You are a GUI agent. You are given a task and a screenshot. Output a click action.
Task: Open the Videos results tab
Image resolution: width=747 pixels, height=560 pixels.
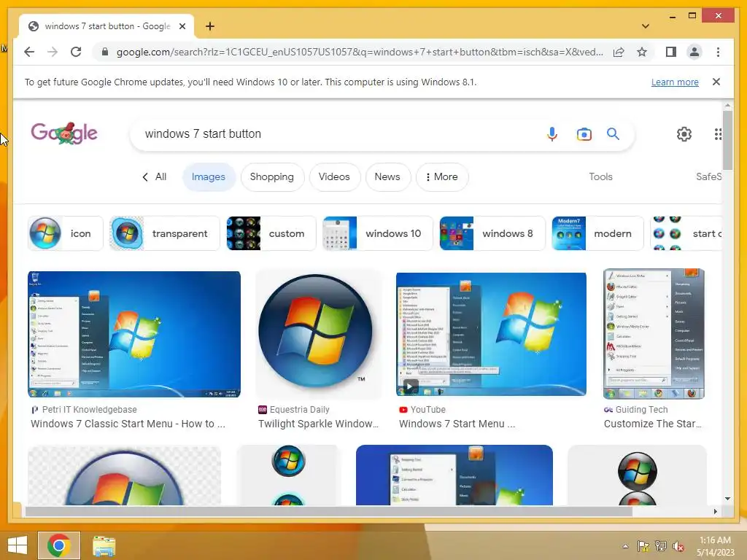[334, 176]
